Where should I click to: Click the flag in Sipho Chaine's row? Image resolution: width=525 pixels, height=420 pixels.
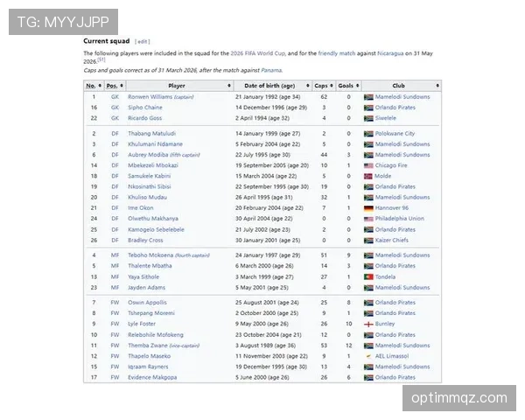tap(368, 108)
